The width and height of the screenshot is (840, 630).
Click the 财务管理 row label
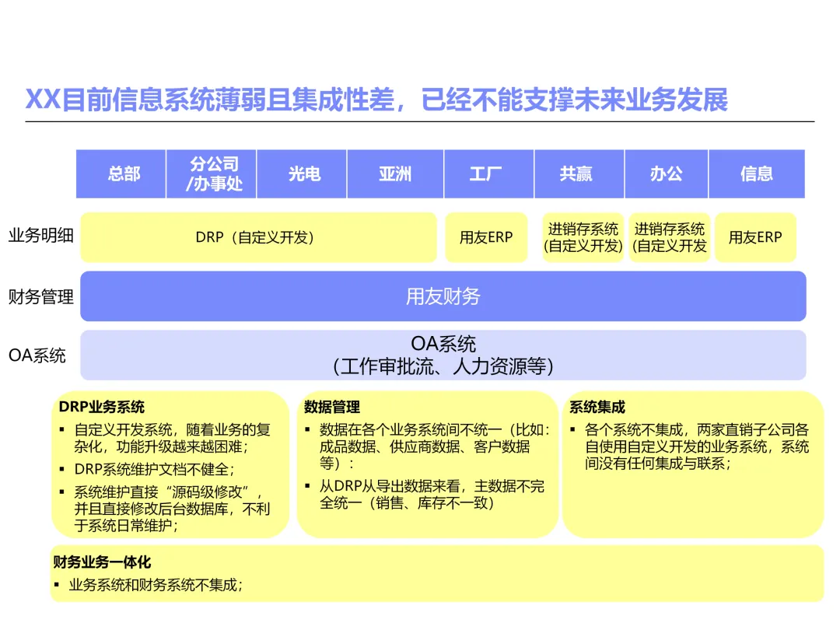pos(40,296)
